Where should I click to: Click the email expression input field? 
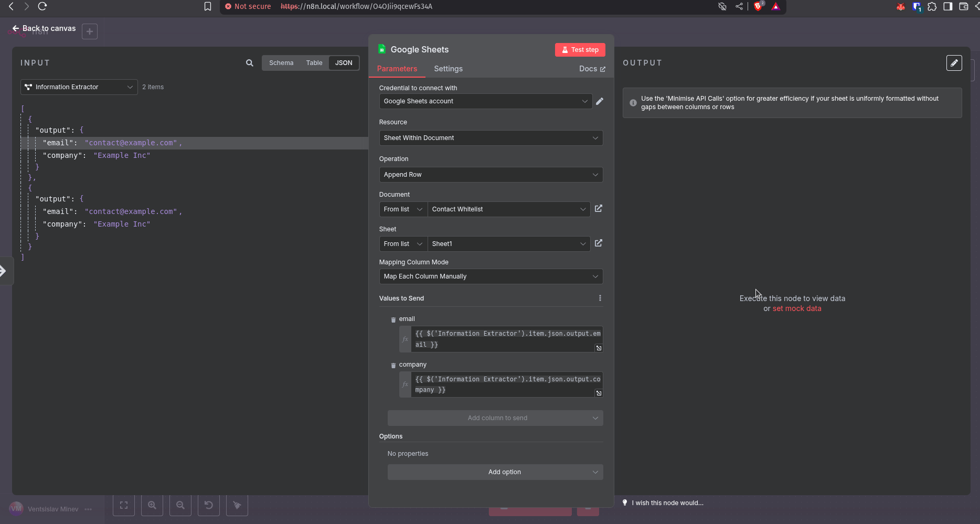[x=508, y=339]
